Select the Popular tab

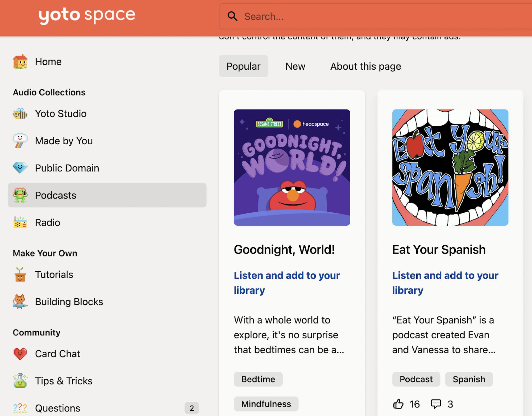point(243,66)
